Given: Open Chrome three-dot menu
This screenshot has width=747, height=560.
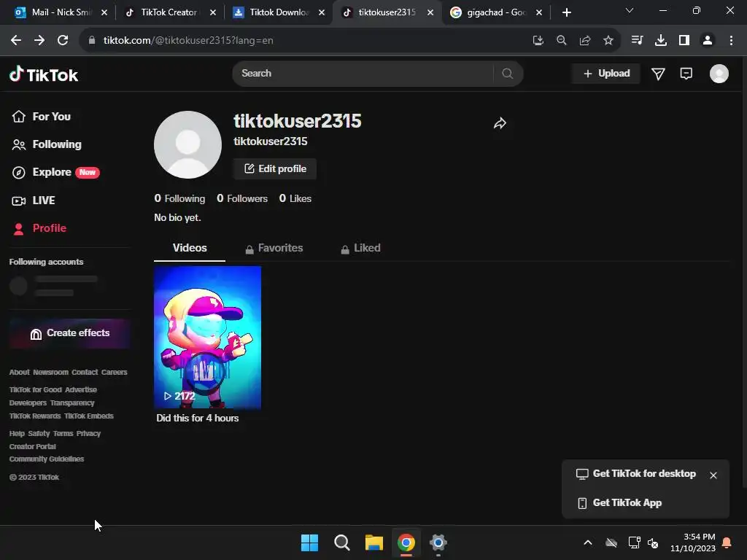Looking at the screenshot, I should coord(731,41).
